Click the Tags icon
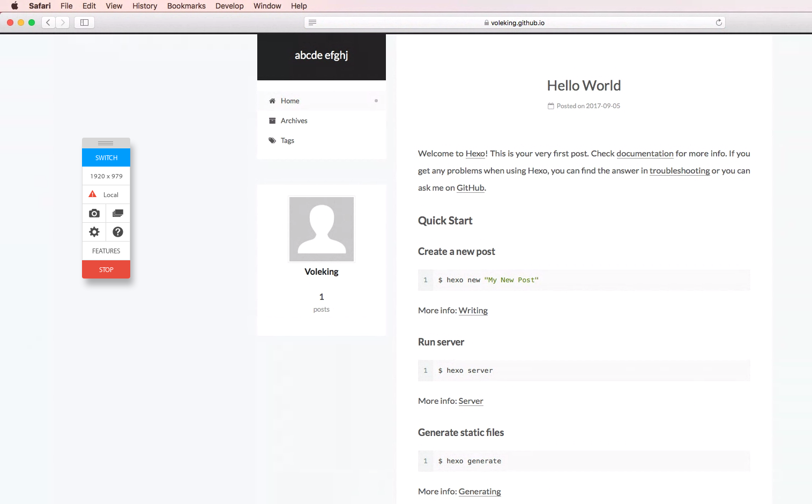The image size is (812, 504). point(272,140)
